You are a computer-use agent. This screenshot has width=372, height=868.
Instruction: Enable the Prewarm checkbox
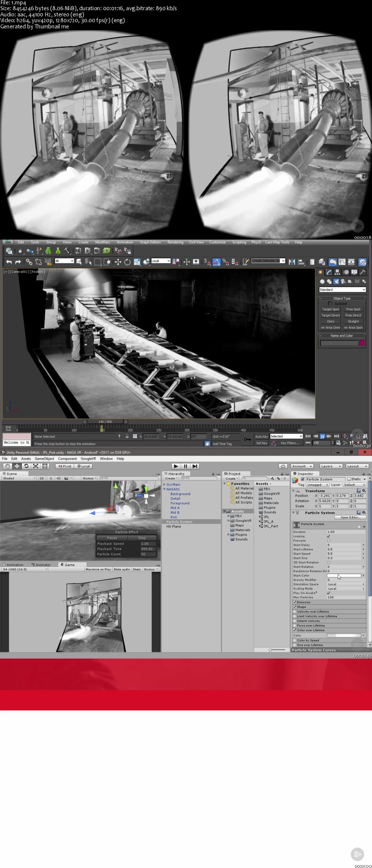(x=328, y=540)
